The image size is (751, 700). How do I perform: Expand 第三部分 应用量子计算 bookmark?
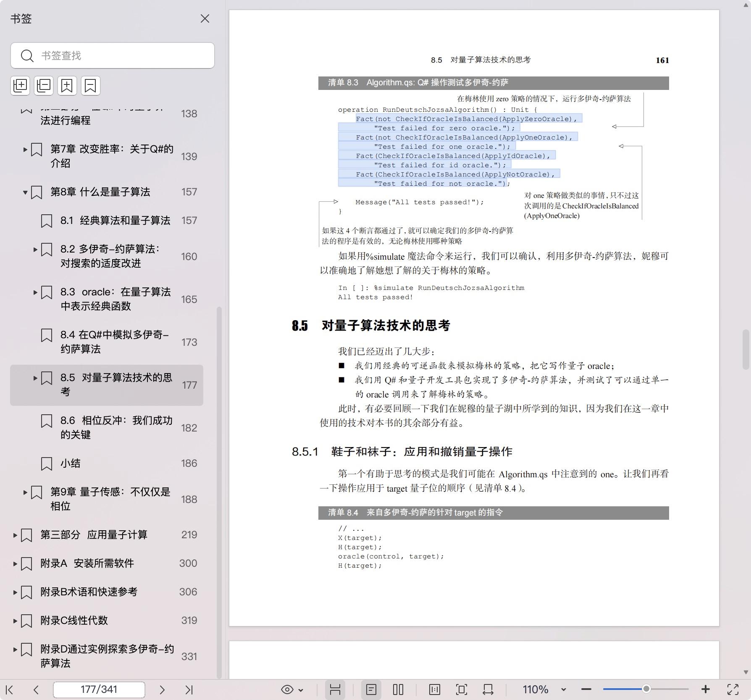pyautogui.click(x=15, y=535)
